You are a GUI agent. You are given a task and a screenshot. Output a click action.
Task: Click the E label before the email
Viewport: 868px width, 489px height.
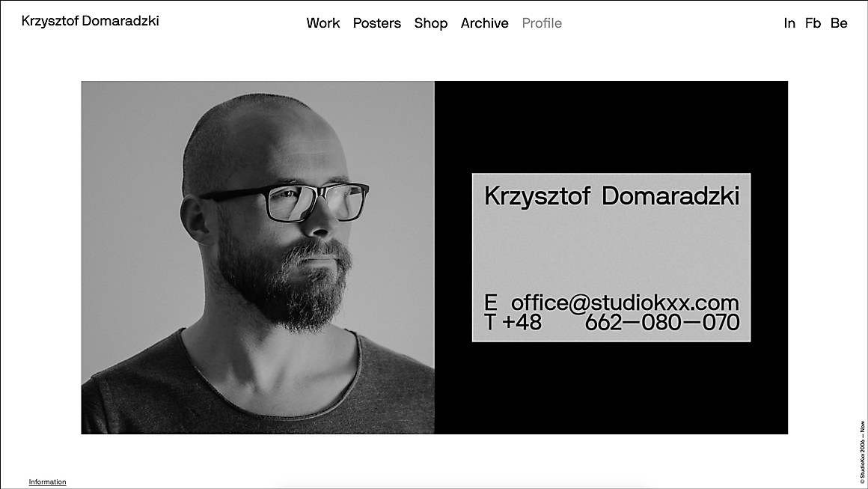coord(490,303)
